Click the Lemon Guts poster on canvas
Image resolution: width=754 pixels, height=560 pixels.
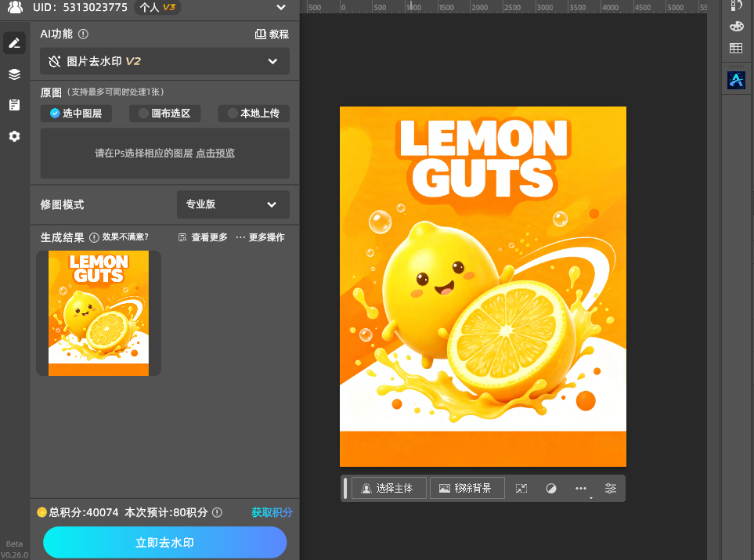point(483,287)
